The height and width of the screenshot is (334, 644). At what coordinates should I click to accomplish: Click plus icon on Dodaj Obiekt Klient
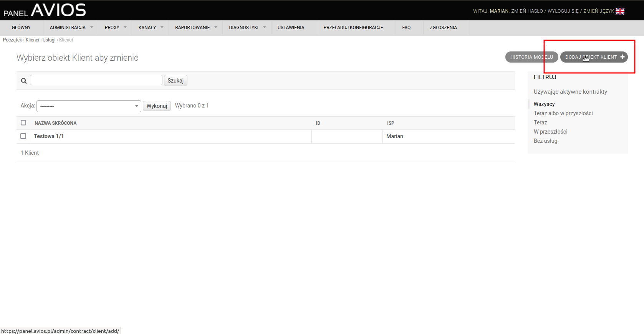pos(622,57)
